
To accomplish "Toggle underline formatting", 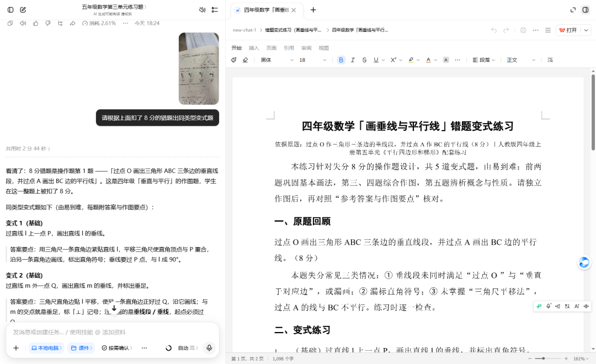I will tap(376, 60).
